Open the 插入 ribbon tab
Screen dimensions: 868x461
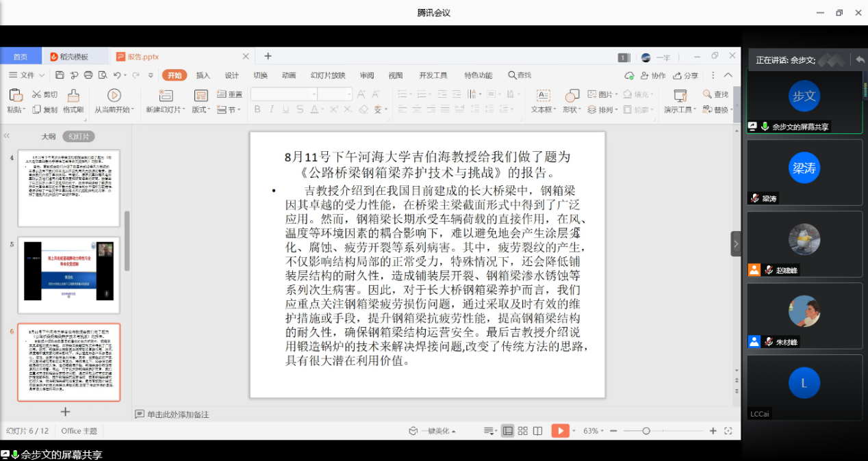(203, 75)
